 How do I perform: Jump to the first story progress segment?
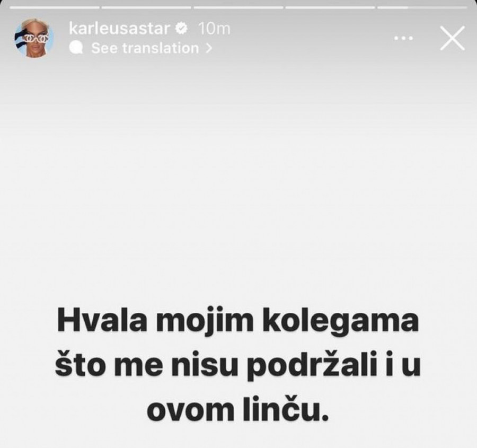point(55,7)
